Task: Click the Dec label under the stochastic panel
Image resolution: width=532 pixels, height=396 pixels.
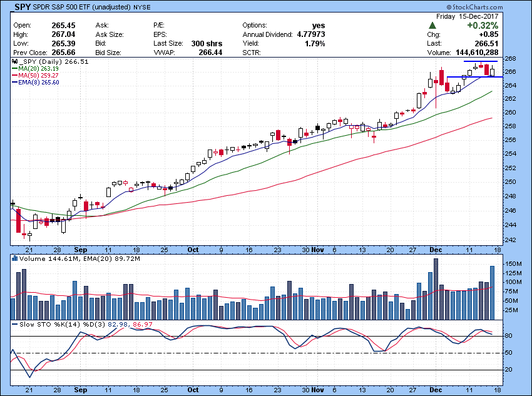Action: [x=436, y=390]
